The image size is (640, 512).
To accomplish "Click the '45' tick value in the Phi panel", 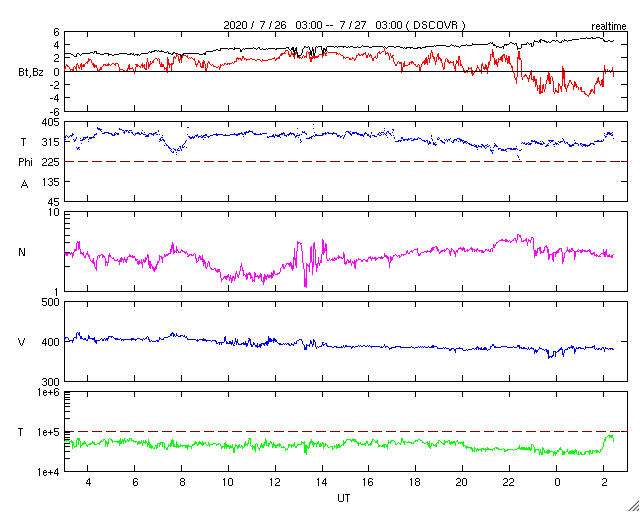I will [53, 202].
